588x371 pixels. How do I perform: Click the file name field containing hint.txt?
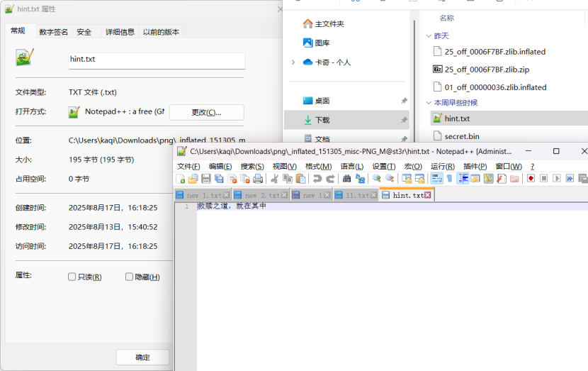click(156, 60)
